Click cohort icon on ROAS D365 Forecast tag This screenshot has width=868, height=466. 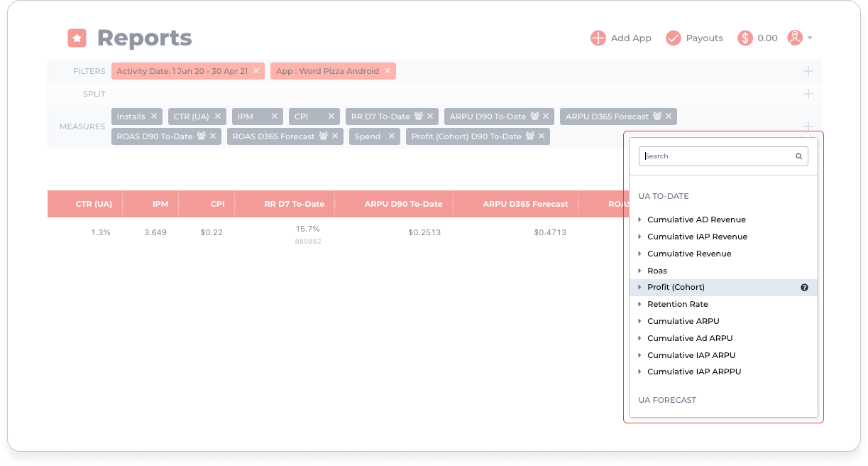click(x=324, y=136)
